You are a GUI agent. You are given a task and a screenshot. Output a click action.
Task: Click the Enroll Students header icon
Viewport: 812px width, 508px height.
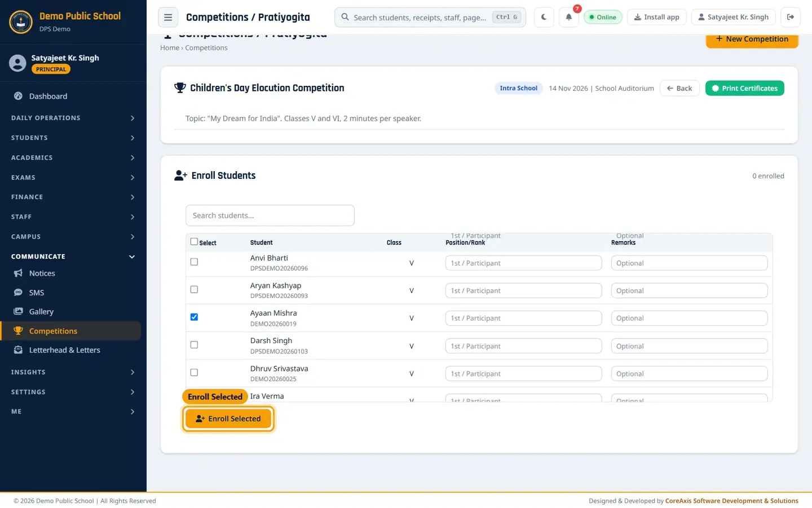(180, 176)
